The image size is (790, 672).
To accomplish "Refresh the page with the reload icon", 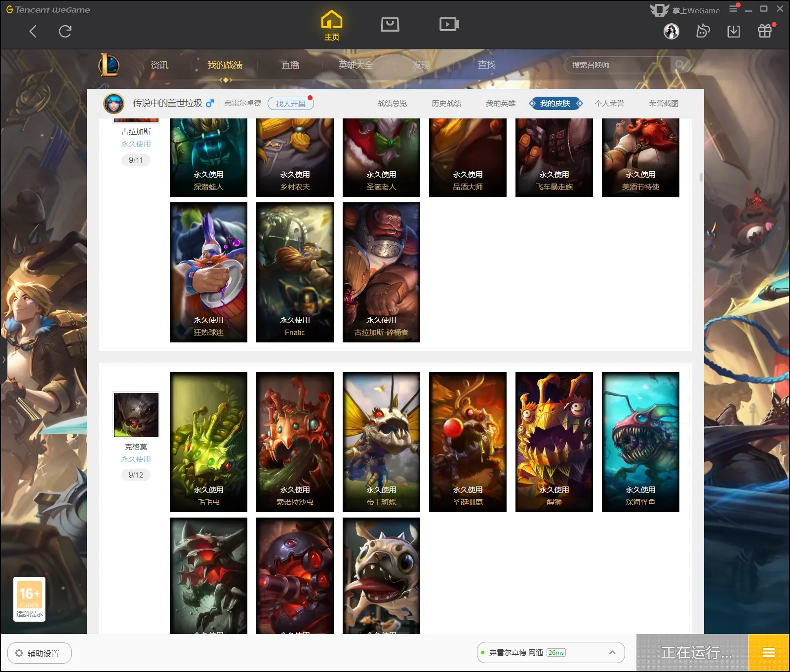I will tap(65, 32).
